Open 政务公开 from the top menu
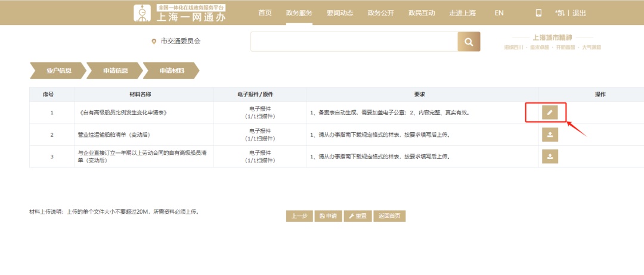Screen dimensions: 644x275 pos(381,13)
